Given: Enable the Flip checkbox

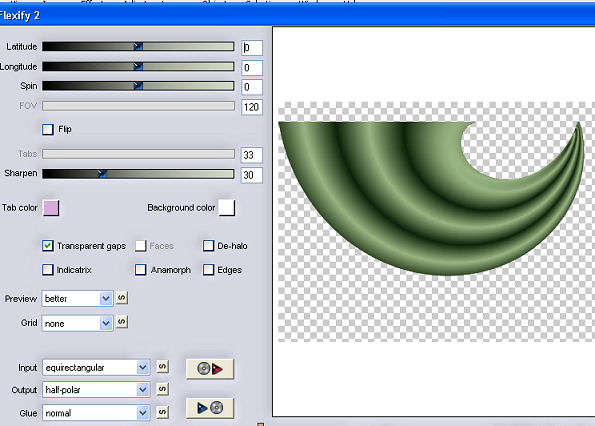Looking at the screenshot, I should (x=48, y=129).
